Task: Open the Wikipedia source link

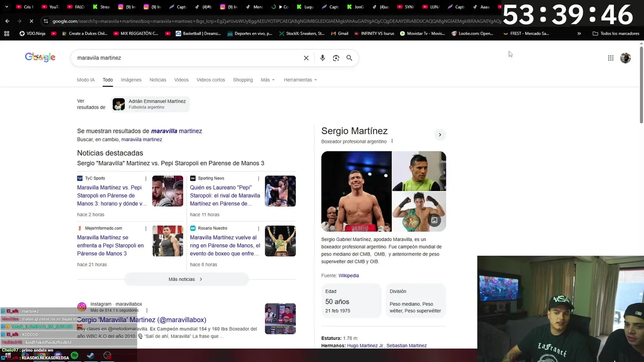Action: pos(349,276)
